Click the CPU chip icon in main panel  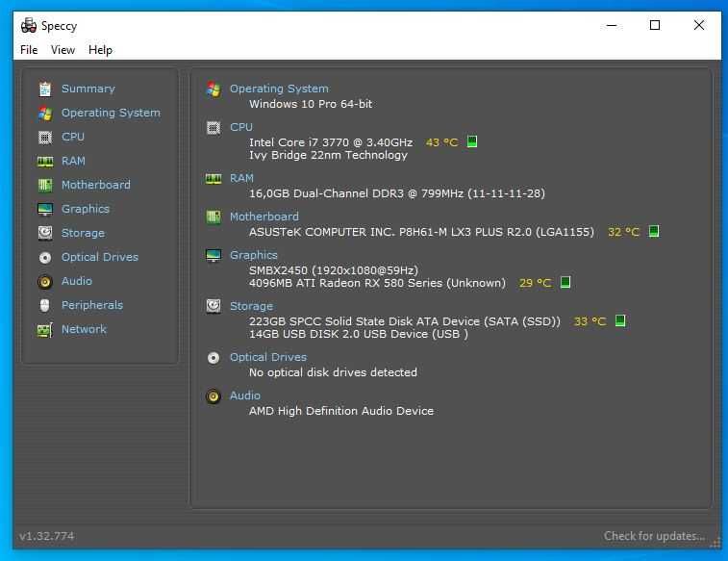click(213, 127)
